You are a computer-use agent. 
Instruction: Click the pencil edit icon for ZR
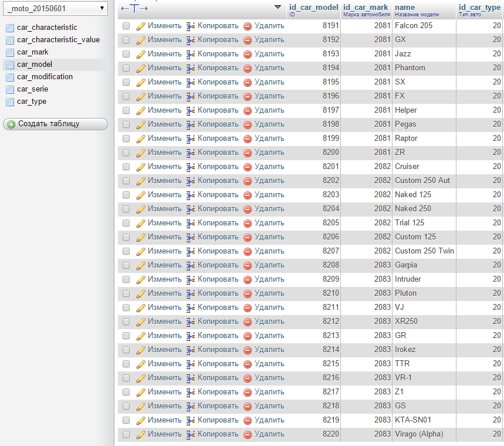pyautogui.click(x=141, y=153)
